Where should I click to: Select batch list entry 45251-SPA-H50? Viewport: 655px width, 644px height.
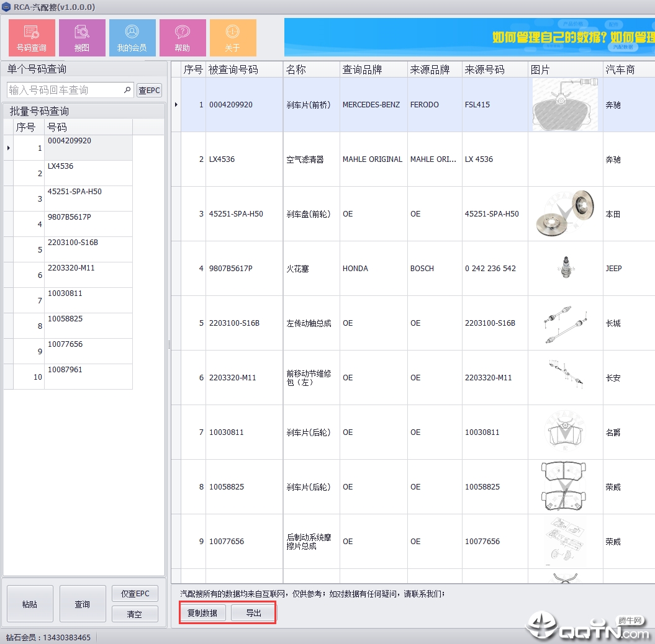(89, 199)
